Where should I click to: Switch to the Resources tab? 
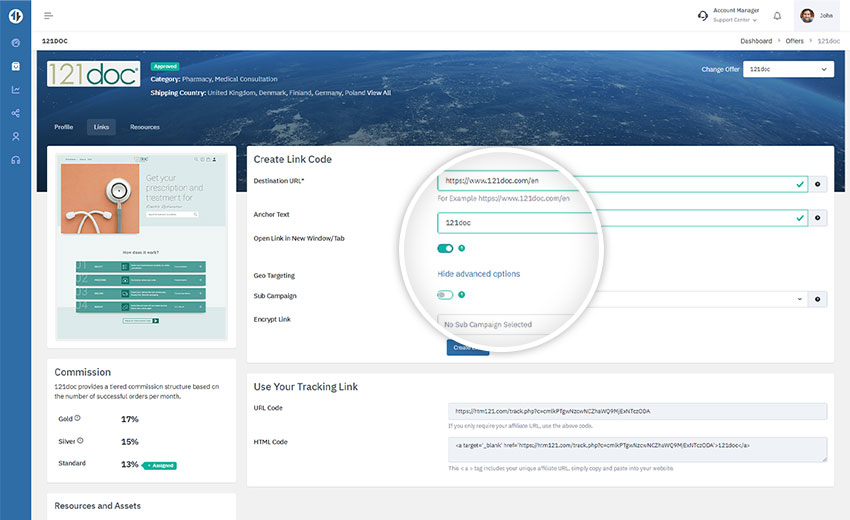pos(145,127)
